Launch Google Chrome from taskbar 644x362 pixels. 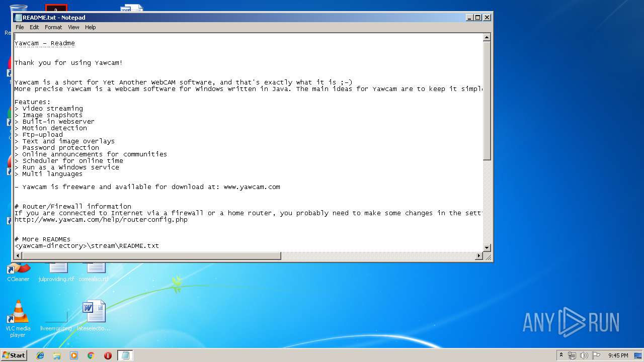point(91,355)
